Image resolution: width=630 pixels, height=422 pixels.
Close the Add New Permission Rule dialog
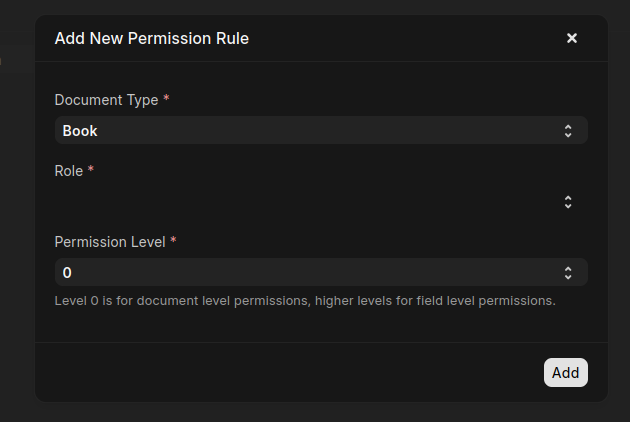tap(572, 38)
